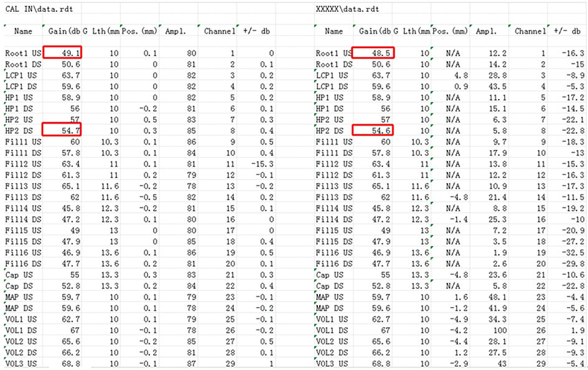
Task: Select the highlighted 54.7 gain value
Action: (62, 129)
